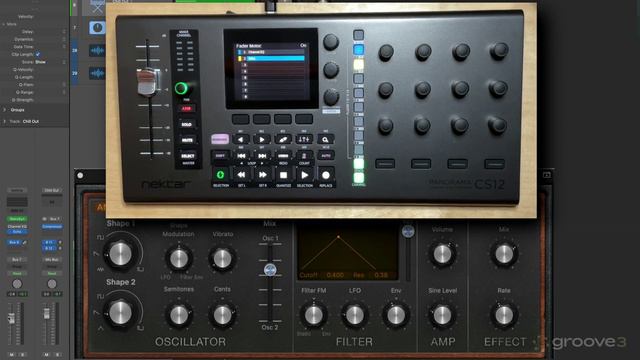
Task: Collapse the More section in inspector
Action: pyautogui.click(x=4, y=24)
